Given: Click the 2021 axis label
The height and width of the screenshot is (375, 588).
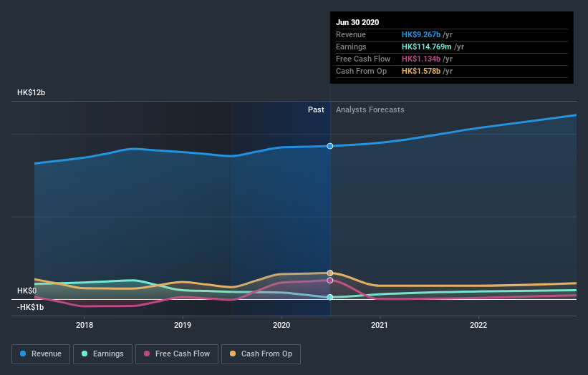Looking at the screenshot, I should (x=380, y=325).
